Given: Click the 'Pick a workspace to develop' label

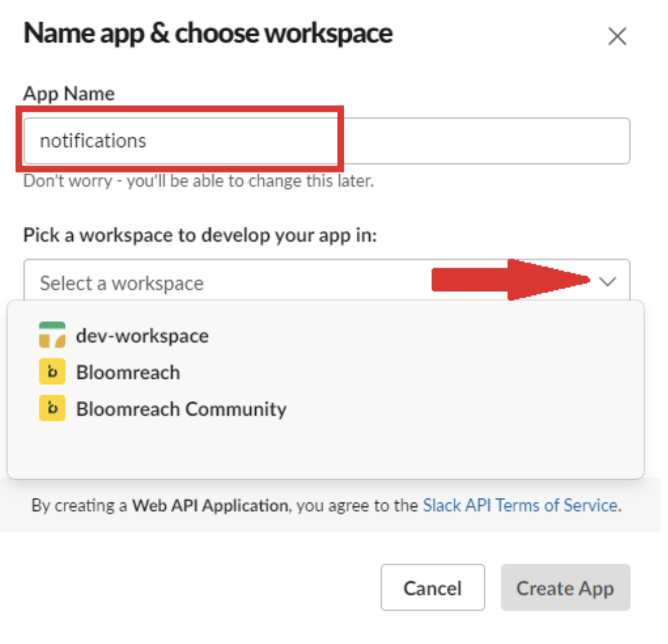Looking at the screenshot, I should click(x=200, y=235).
